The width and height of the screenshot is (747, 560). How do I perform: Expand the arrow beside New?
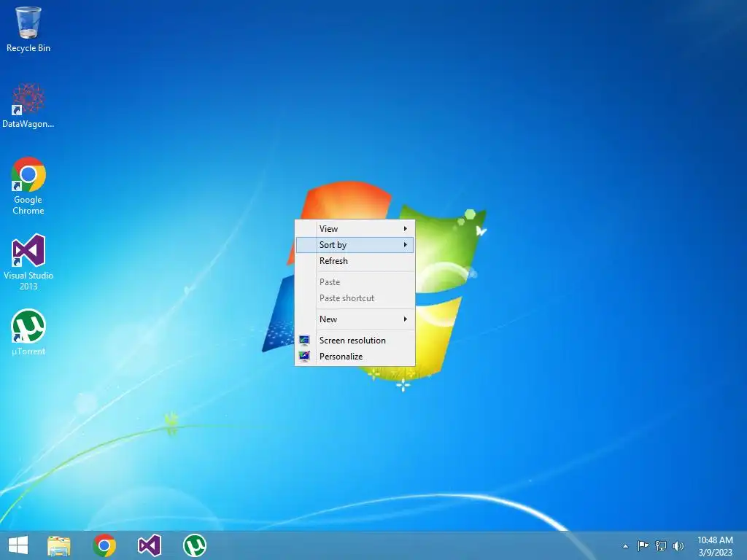(x=406, y=319)
